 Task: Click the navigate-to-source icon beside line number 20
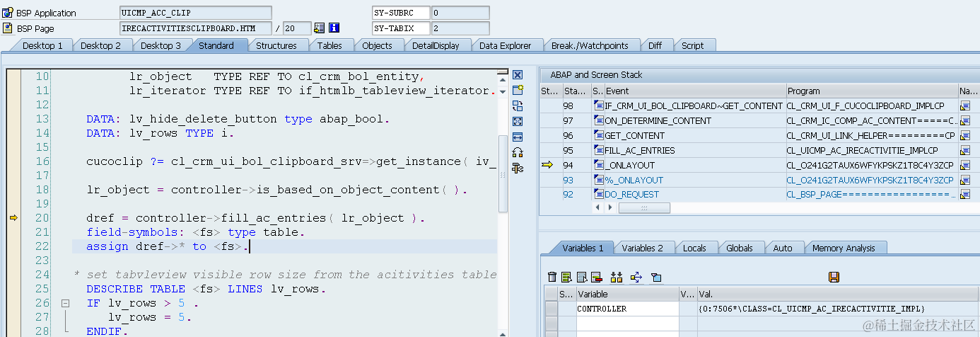[320, 28]
